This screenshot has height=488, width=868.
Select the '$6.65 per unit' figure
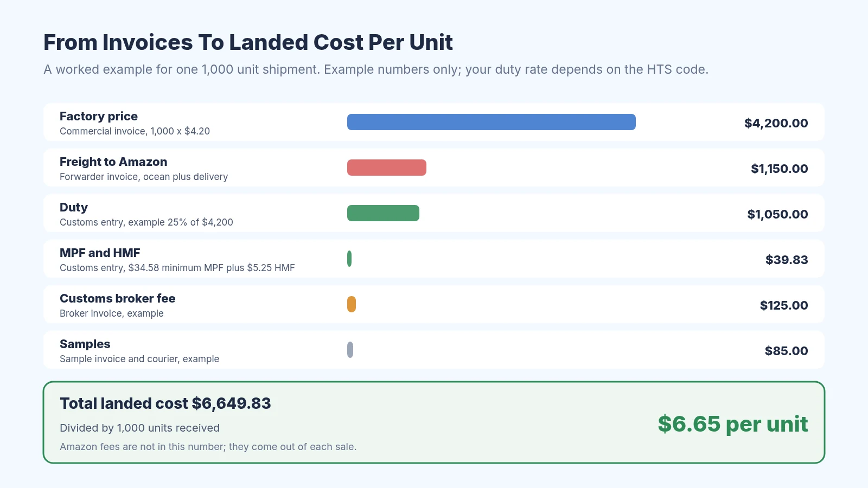click(733, 424)
